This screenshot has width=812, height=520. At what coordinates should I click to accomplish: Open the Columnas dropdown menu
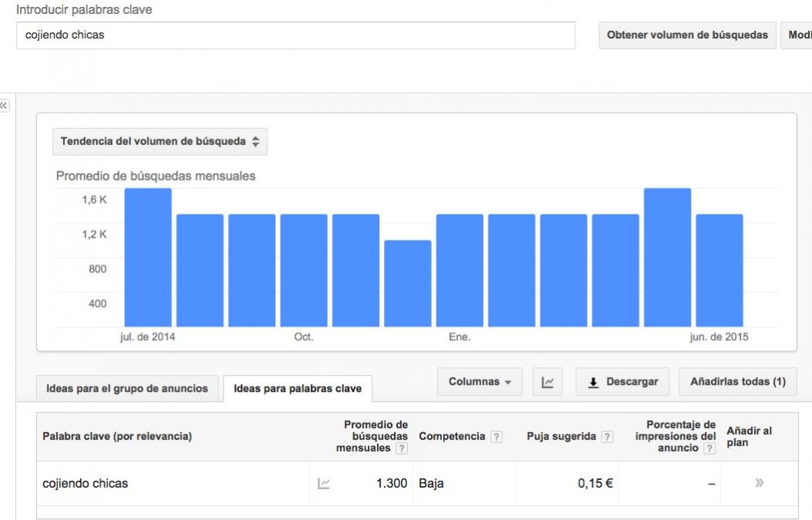pyautogui.click(x=480, y=382)
